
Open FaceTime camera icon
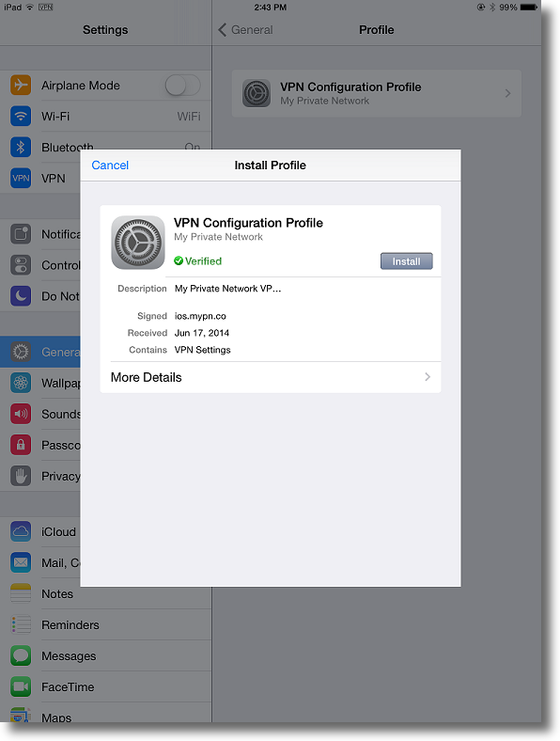[21, 686]
